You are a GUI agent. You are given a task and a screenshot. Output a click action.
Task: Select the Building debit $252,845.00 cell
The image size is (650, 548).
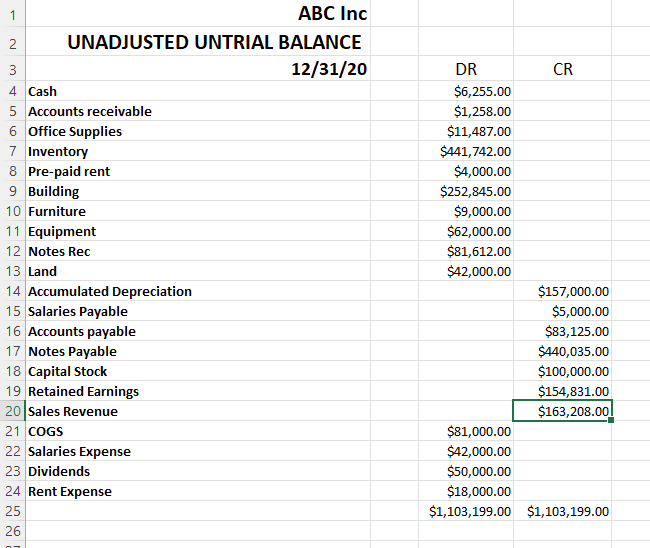pyautogui.click(x=466, y=191)
